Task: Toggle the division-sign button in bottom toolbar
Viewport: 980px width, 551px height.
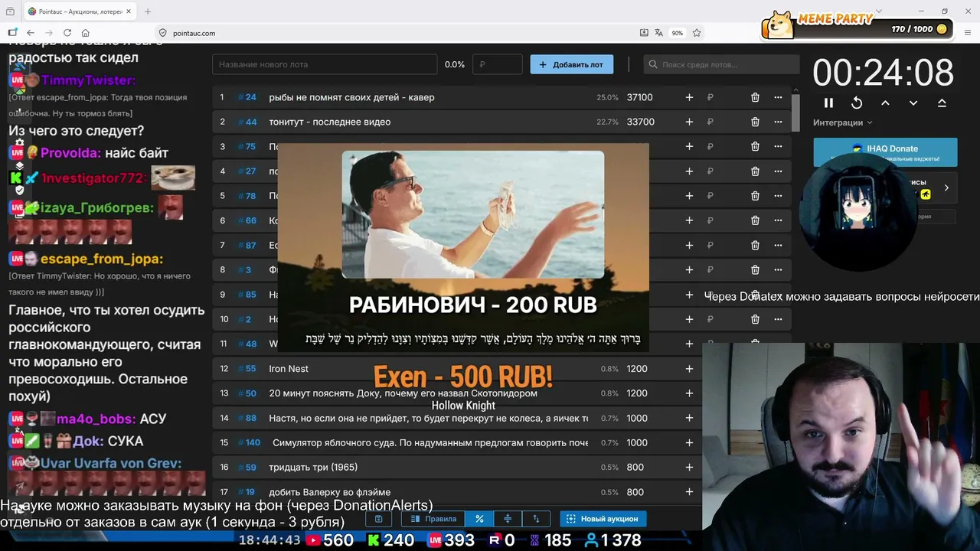Action: click(508, 519)
